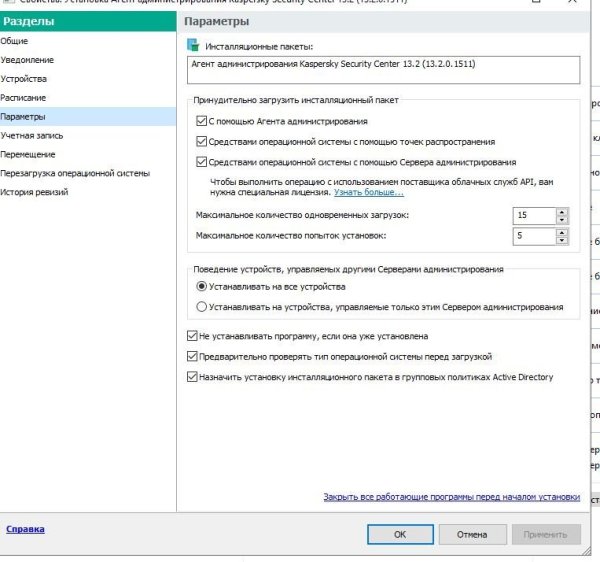The width and height of the screenshot is (600, 562).
Task: Toggle checkbox for 'Сервера администрирования' download option
Action: coord(201,162)
